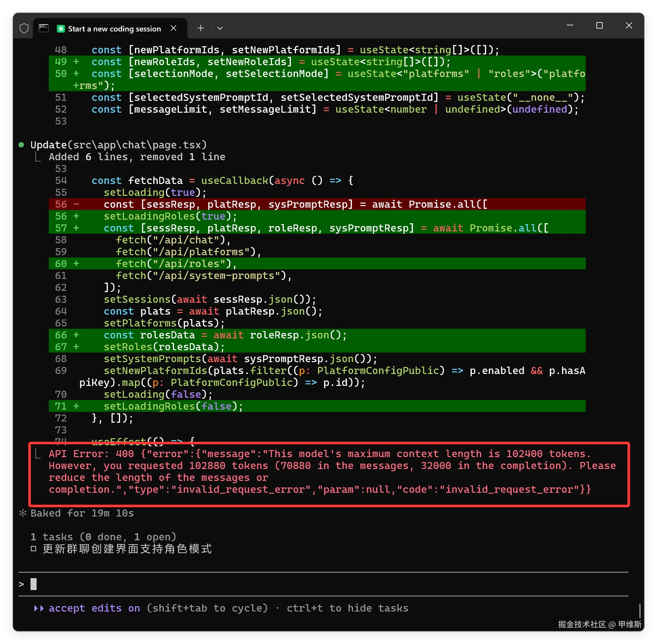
Task: Click the green Claude asterisk tab icon
Action: 61,29
